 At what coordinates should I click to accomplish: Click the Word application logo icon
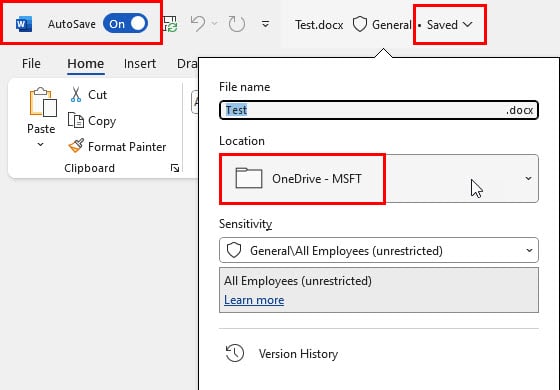tap(24, 24)
